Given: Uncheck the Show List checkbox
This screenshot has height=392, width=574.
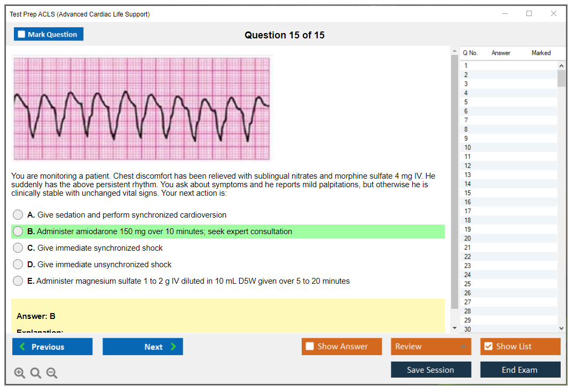Looking at the screenshot, I should 488,347.
